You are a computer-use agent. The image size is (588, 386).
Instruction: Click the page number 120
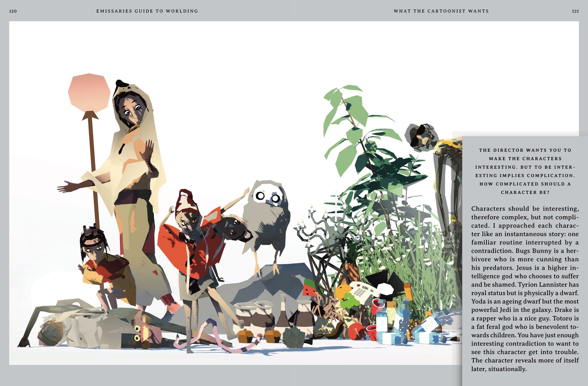[13, 11]
